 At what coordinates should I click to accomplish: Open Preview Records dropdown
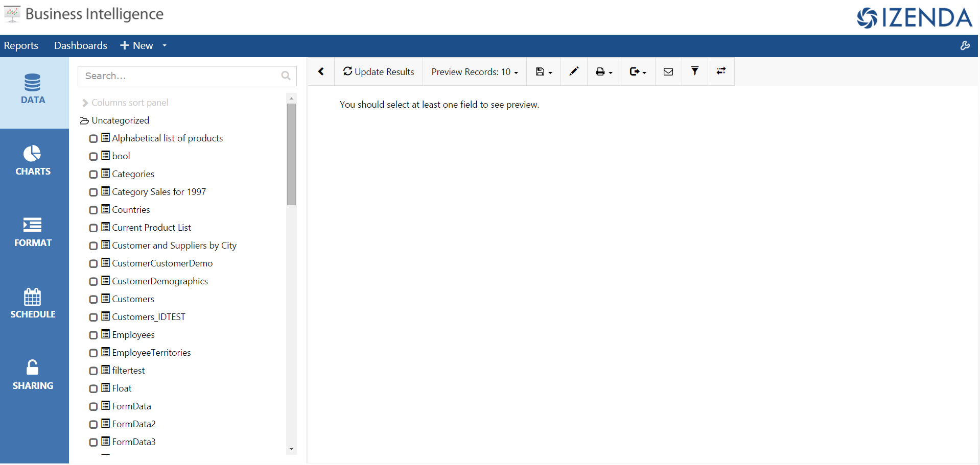(475, 71)
